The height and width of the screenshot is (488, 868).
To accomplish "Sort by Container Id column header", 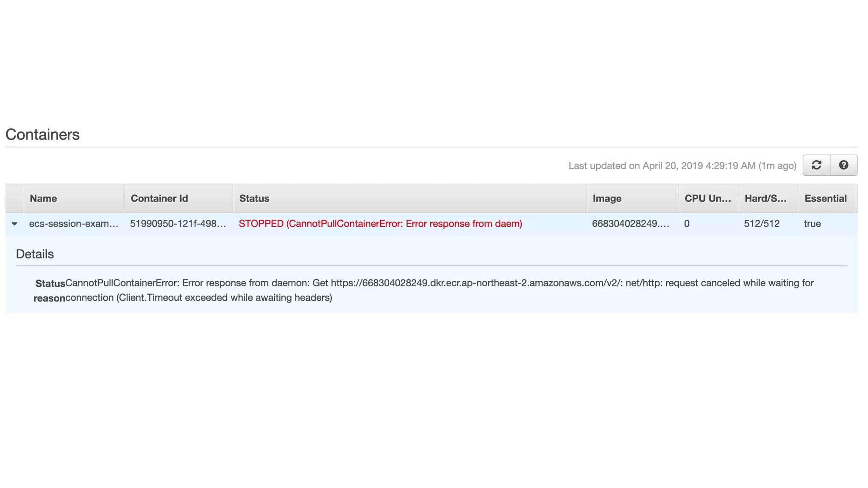I will pyautogui.click(x=159, y=198).
